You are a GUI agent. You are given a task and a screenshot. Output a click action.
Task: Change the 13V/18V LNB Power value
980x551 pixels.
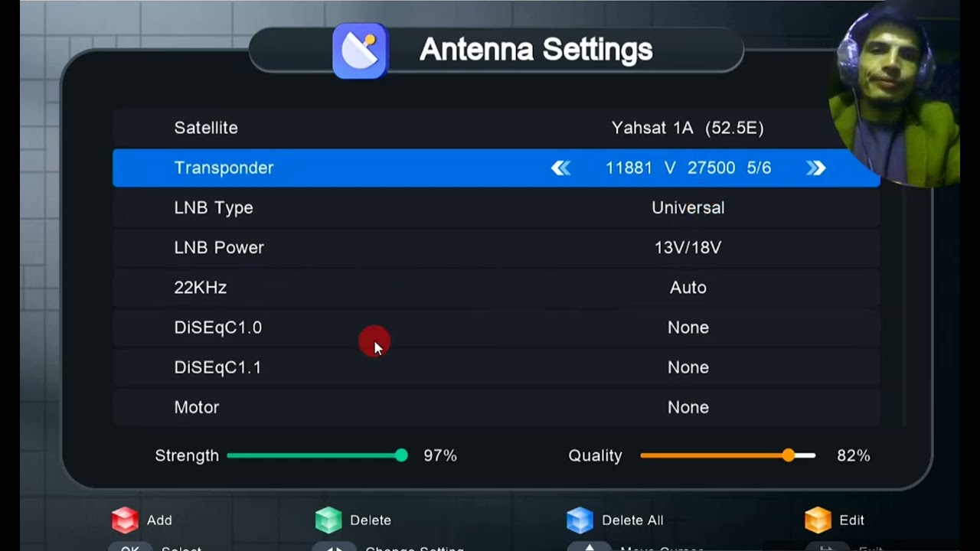pos(688,248)
